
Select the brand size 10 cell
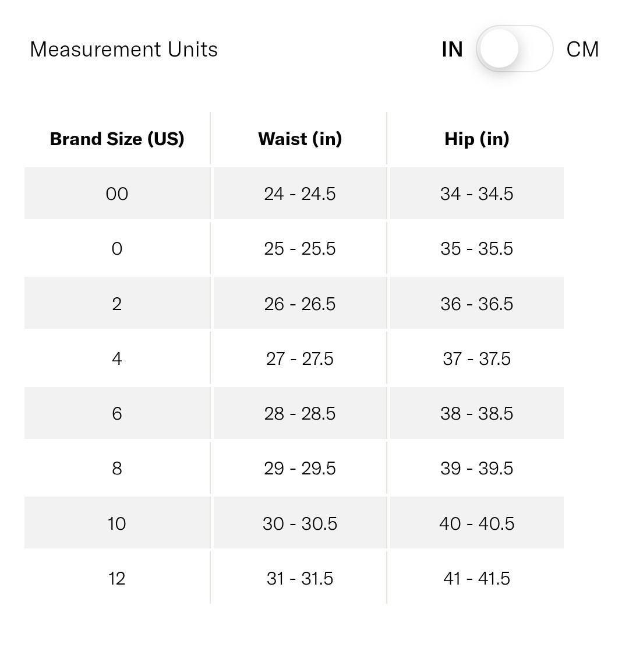coord(117,523)
